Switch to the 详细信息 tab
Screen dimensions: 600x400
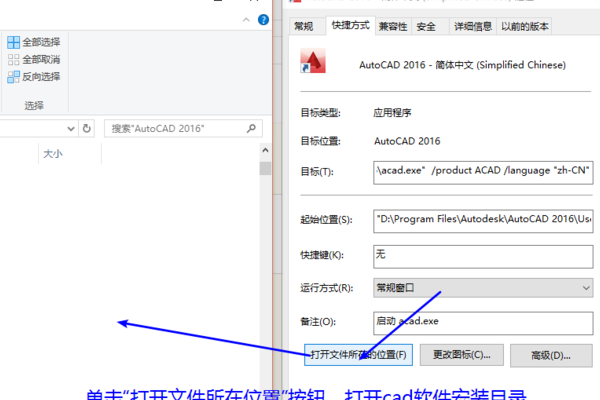pyautogui.click(x=473, y=26)
